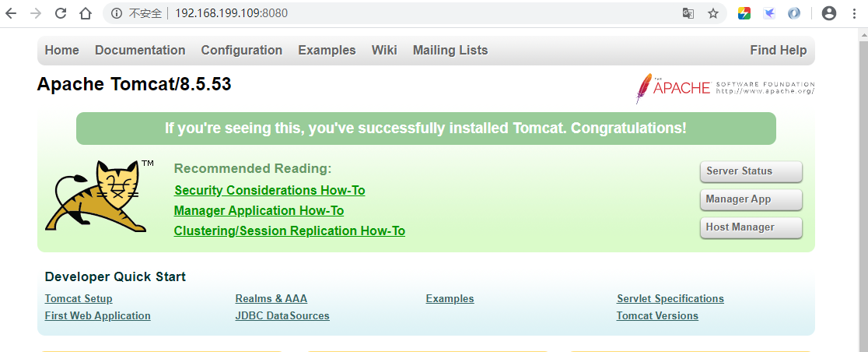The image size is (868, 352).
Task: Reload the Tomcat page
Action: pos(61,13)
